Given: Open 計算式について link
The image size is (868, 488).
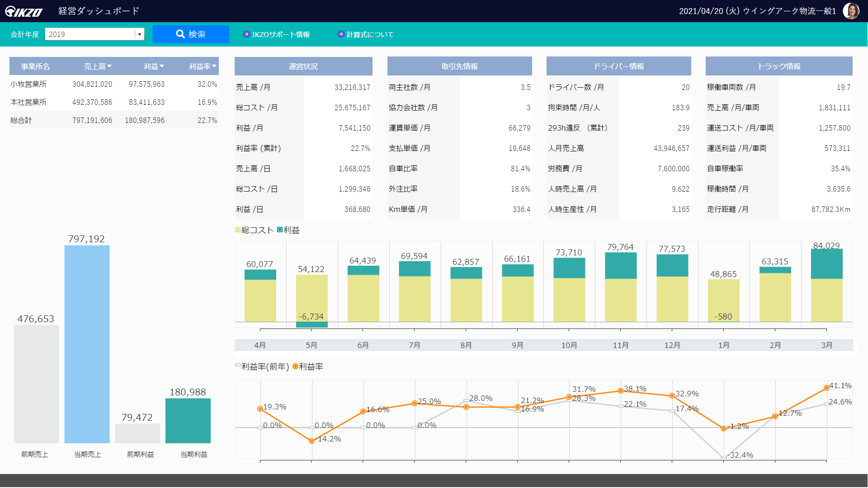Looking at the screenshot, I should [370, 34].
